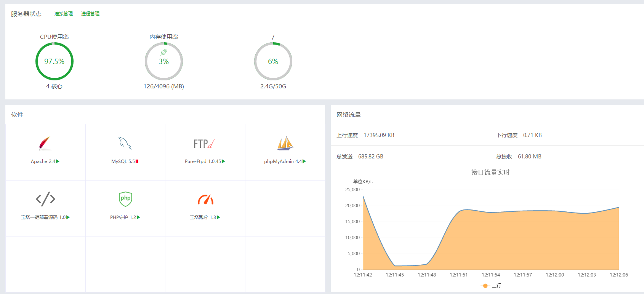644x294 pixels.
Task: Click the 内存使用率 label
Action: pos(164,37)
